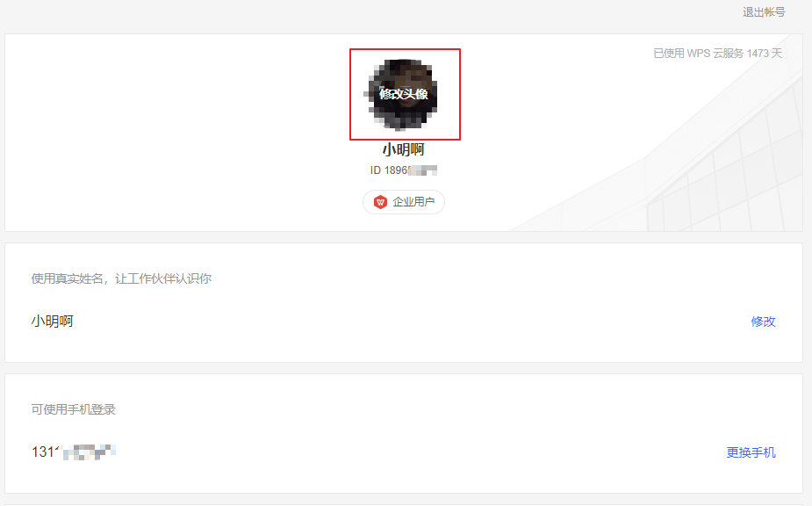Click the ID 1896 account number

(x=404, y=170)
